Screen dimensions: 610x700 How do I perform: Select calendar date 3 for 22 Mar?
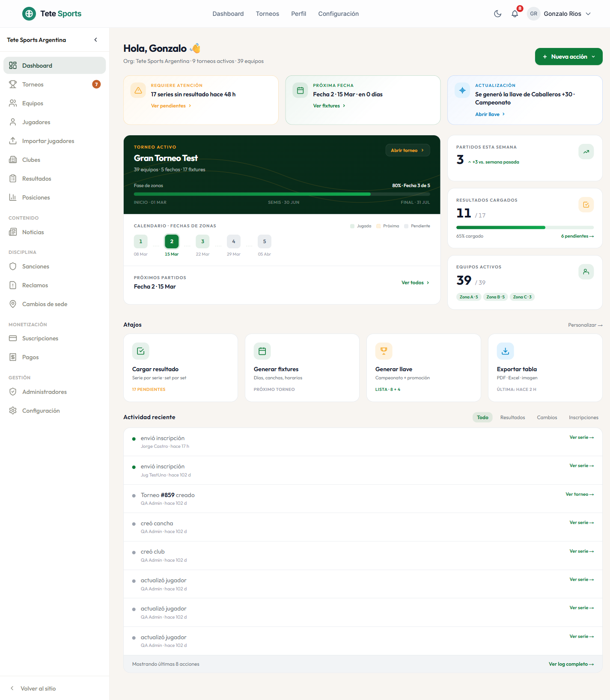[x=202, y=241]
